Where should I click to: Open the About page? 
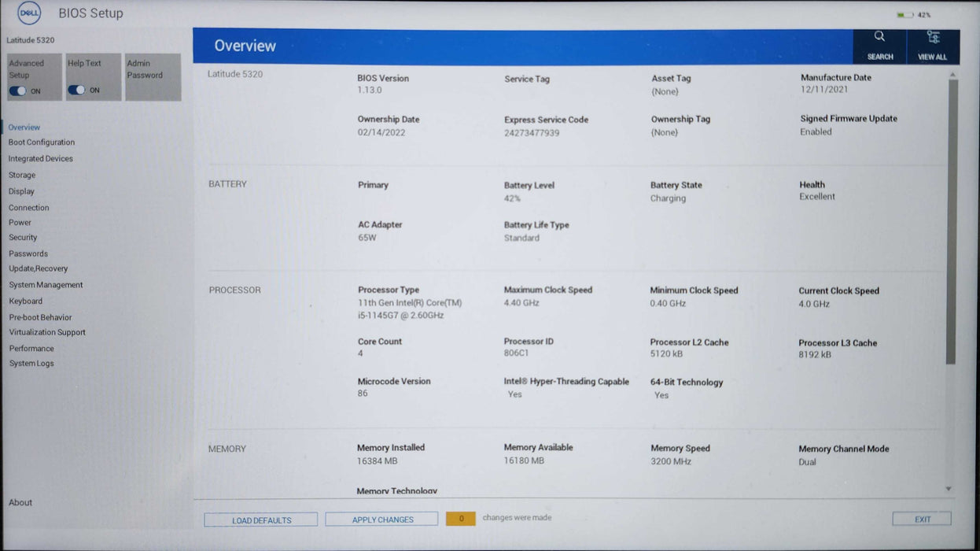coord(20,502)
